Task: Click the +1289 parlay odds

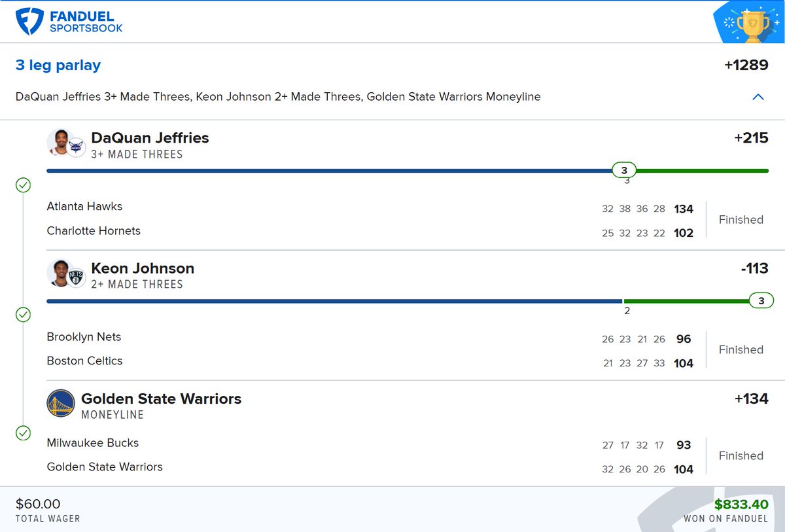Action: tap(746, 65)
